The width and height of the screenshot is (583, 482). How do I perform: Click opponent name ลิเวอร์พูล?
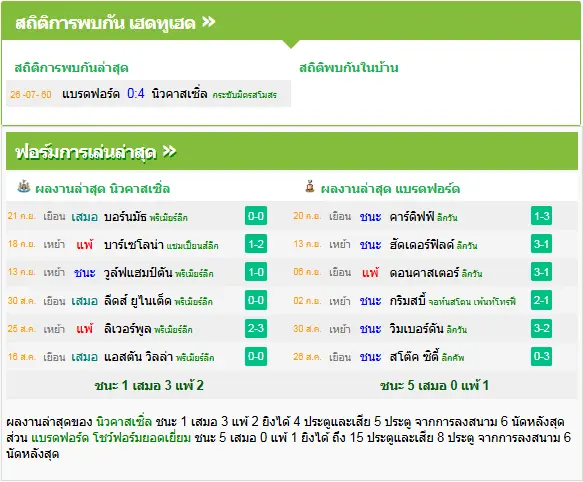coord(128,329)
